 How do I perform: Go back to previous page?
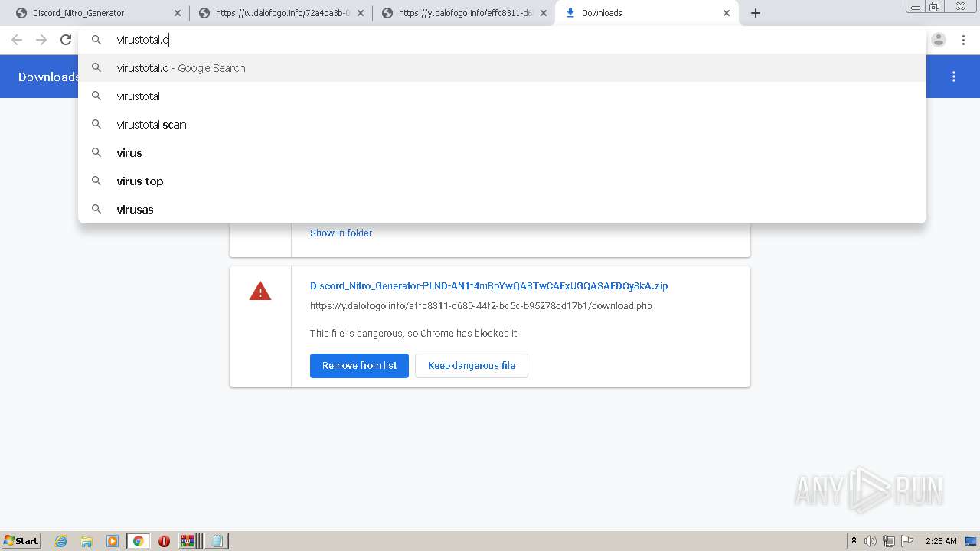pos(17,40)
